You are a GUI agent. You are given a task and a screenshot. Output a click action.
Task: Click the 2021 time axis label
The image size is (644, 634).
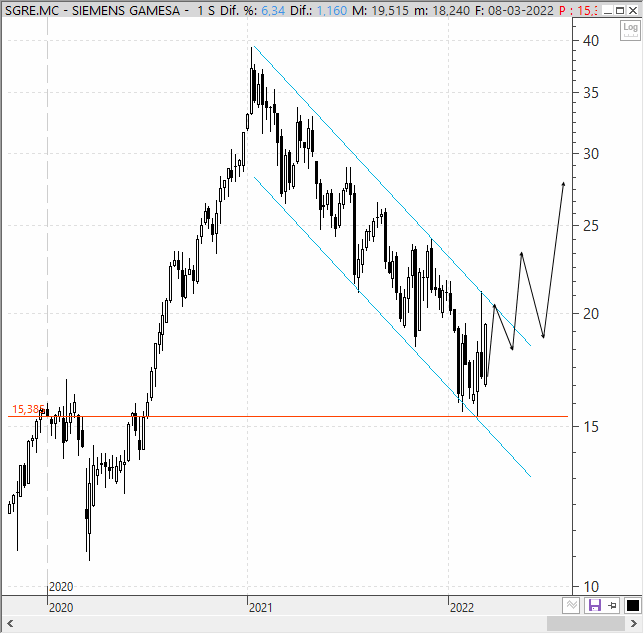(x=260, y=607)
